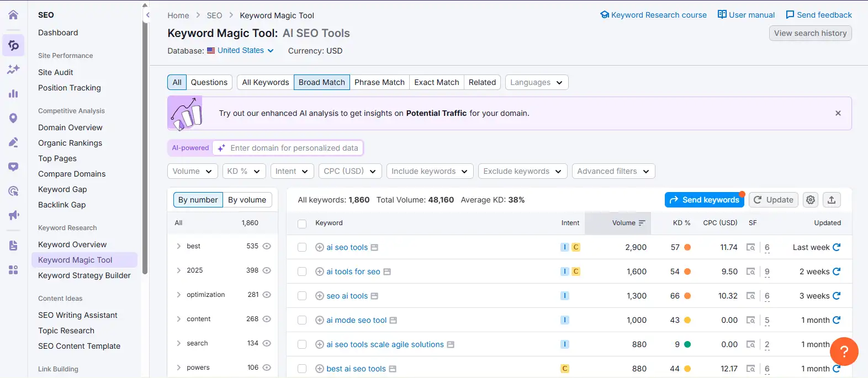868x378 pixels.
Task: Open Keyword Strategy Builder in sidebar
Action: [84, 275]
